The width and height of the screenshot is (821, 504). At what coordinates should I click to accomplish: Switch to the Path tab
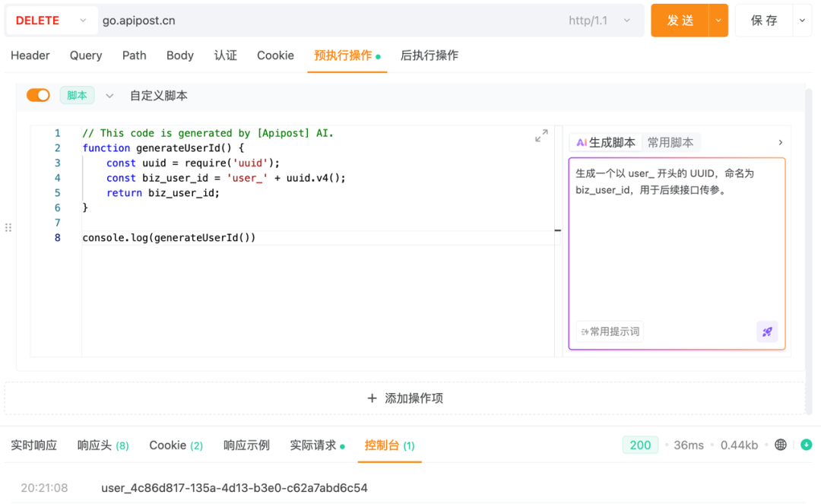(x=134, y=55)
